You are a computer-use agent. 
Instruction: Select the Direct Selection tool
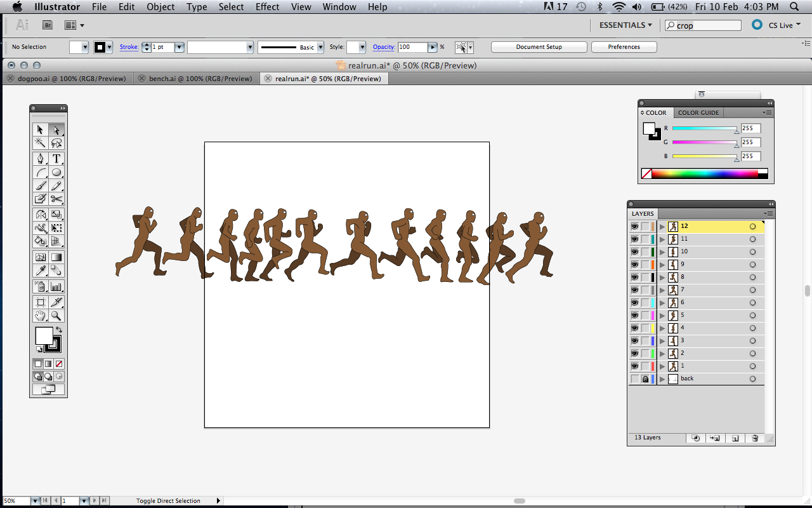(56, 130)
